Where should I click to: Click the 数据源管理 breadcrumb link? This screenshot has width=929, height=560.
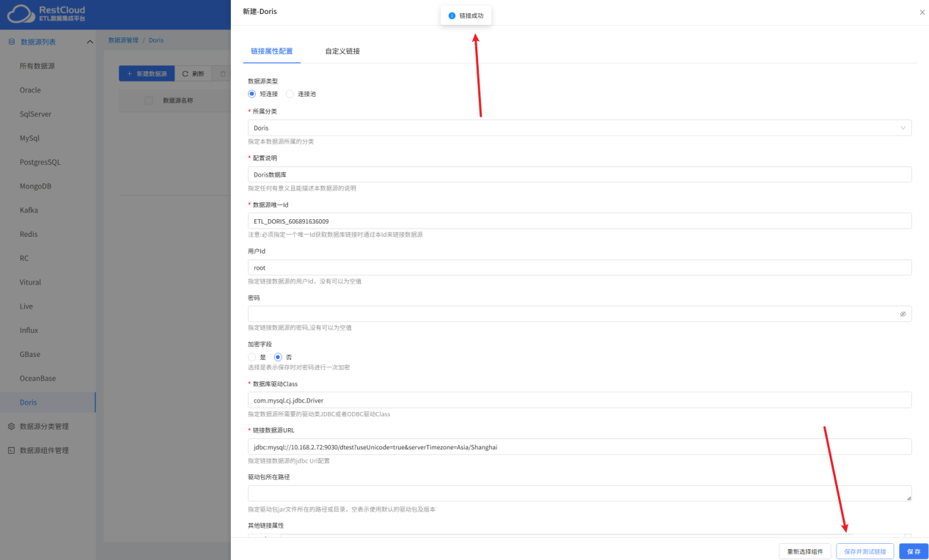click(122, 40)
